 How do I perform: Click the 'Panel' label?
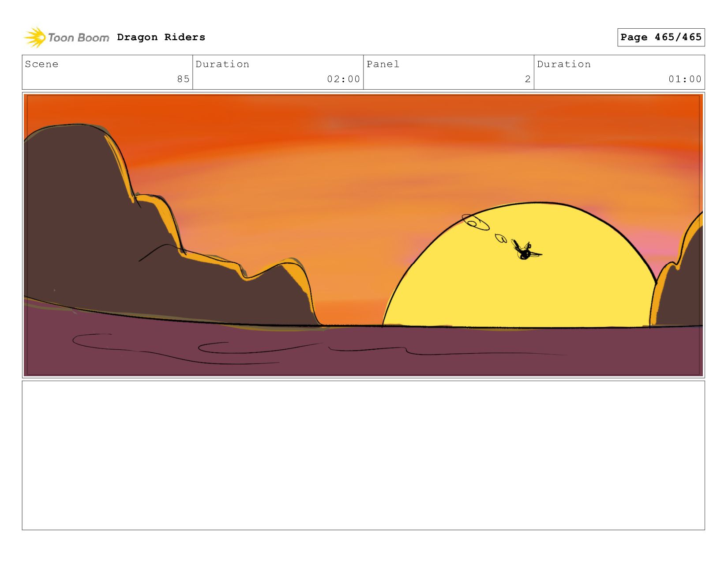pyautogui.click(x=383, y=64)
